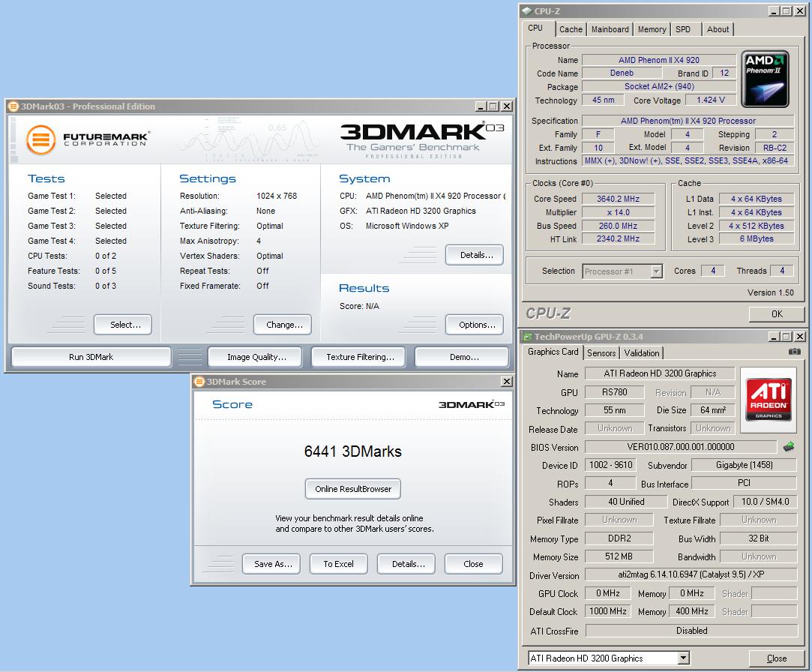Click the Run 3DMark button

click(x=91, y=357)
